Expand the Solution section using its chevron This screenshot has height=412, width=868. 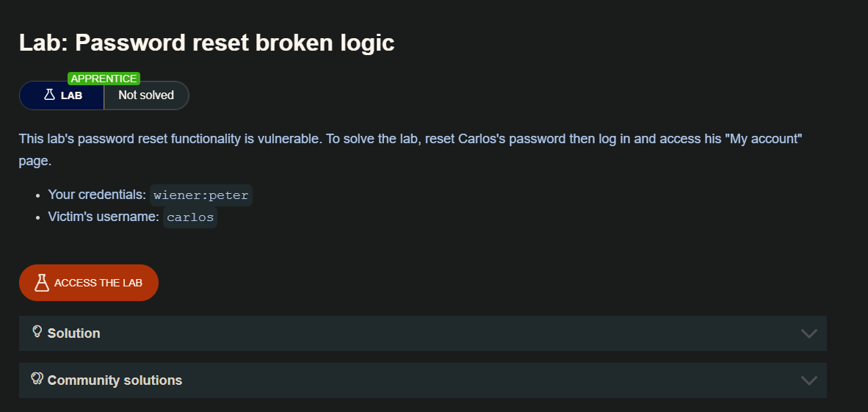tap(809, 333)
